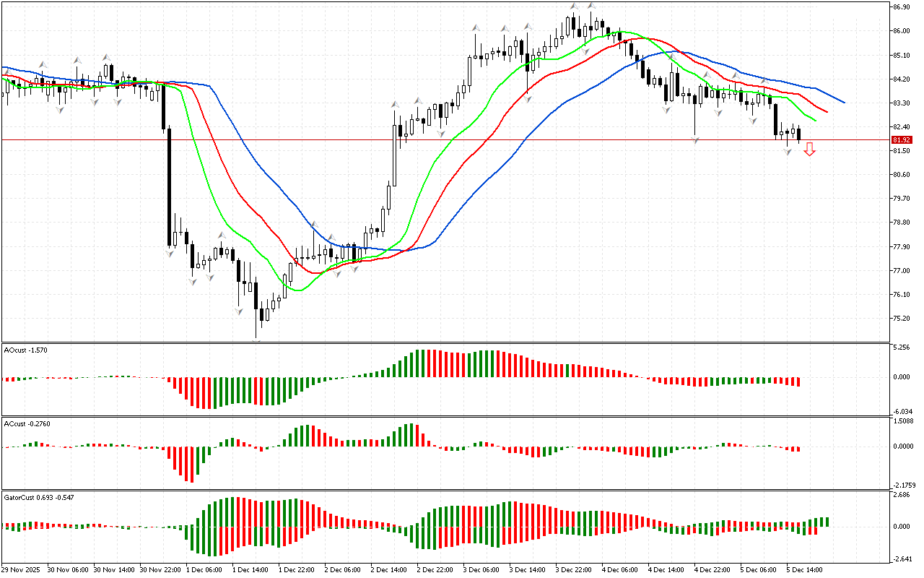924x578 pixels.
Task: Click the 1 Dec 06:00 time label
Action: [x=203, y=569]
